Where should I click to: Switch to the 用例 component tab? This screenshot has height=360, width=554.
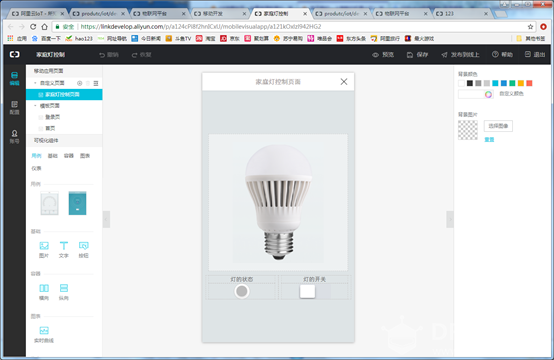point(36,155)
